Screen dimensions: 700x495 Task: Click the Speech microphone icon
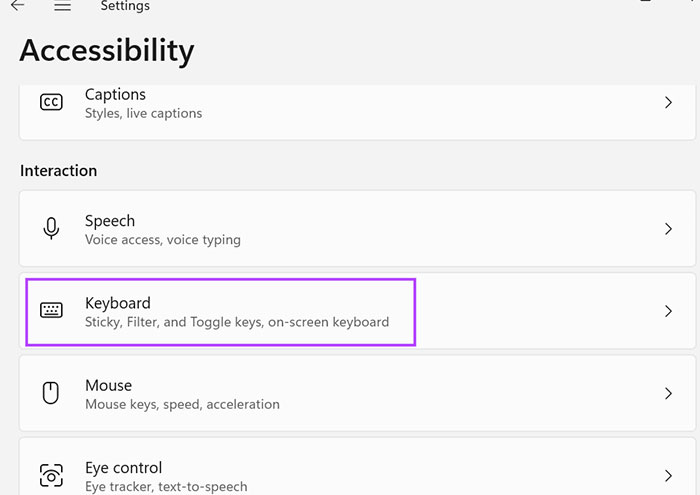(x=51, y=229)
